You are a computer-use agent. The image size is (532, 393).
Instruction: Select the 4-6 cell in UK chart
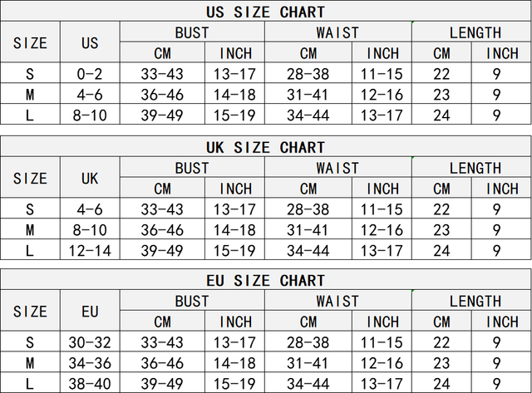coord(90,209)
